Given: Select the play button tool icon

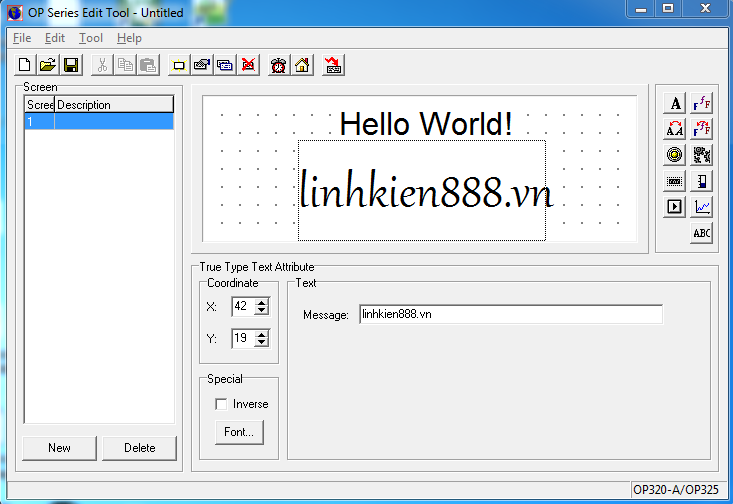Looking at the screenshot, I should click(675, 207).
